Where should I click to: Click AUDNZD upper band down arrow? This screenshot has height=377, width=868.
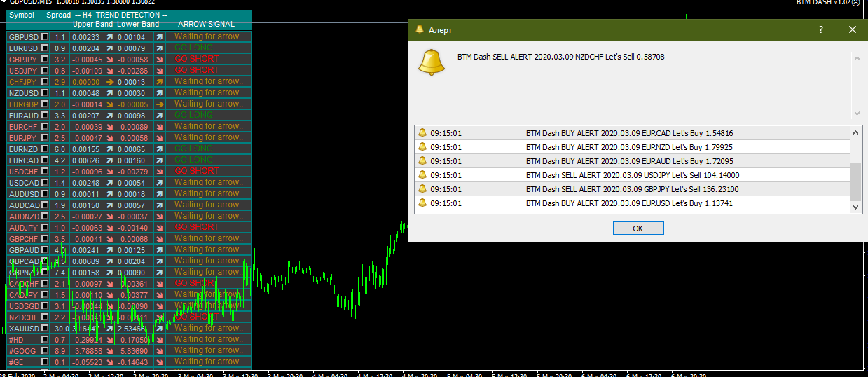(x=109, y=216)
